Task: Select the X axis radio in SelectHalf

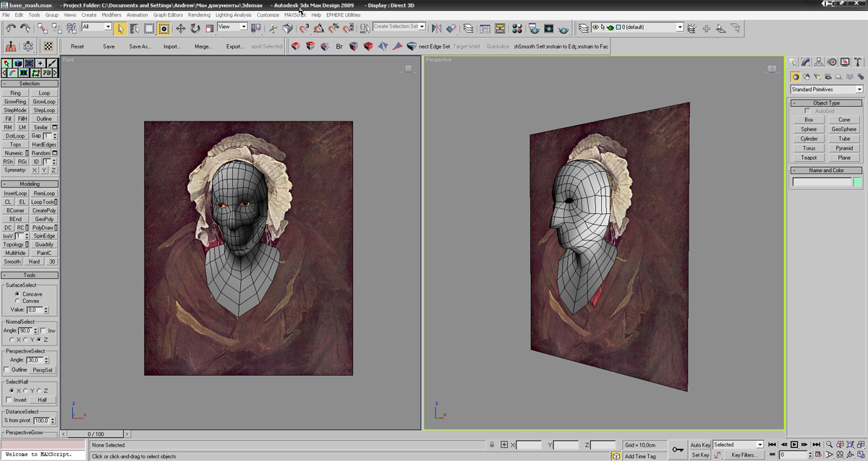Action: 11,391
